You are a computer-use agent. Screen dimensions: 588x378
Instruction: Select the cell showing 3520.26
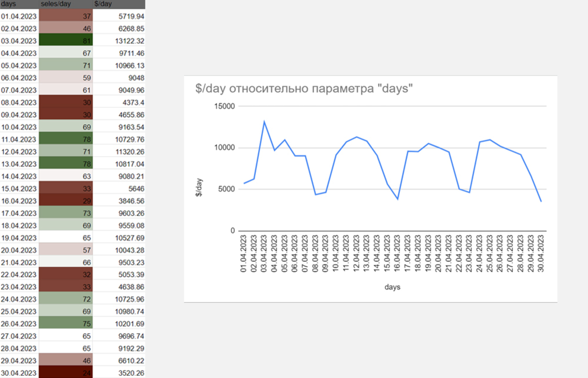[x=119, y=373]
